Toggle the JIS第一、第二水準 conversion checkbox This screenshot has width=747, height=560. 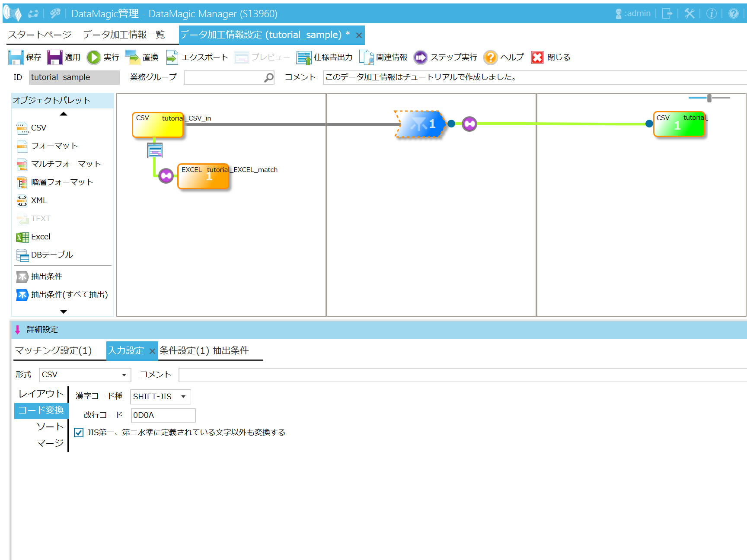[x=79, y=433]
